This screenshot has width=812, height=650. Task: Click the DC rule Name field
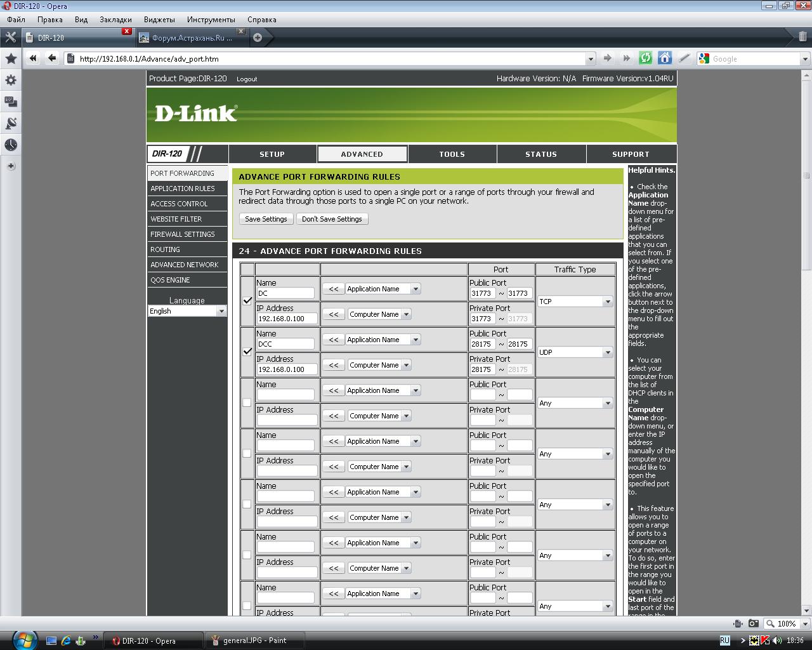click(x=285, y=293)
